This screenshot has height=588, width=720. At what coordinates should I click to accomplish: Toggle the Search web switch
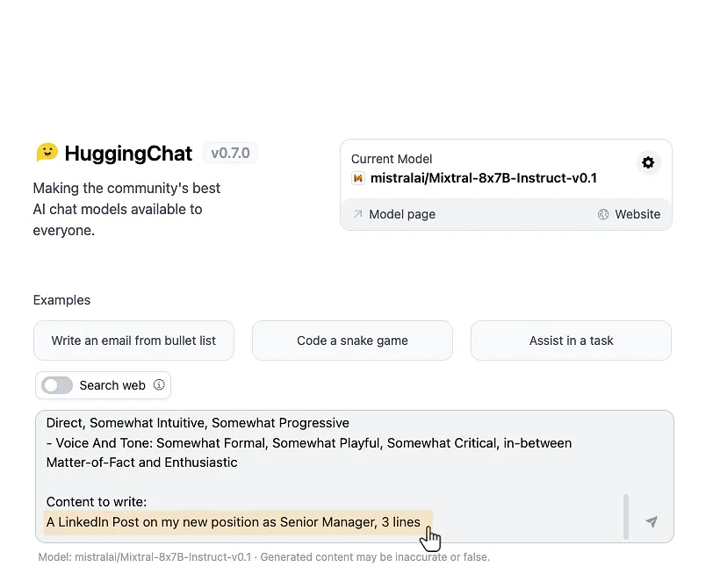57,385
